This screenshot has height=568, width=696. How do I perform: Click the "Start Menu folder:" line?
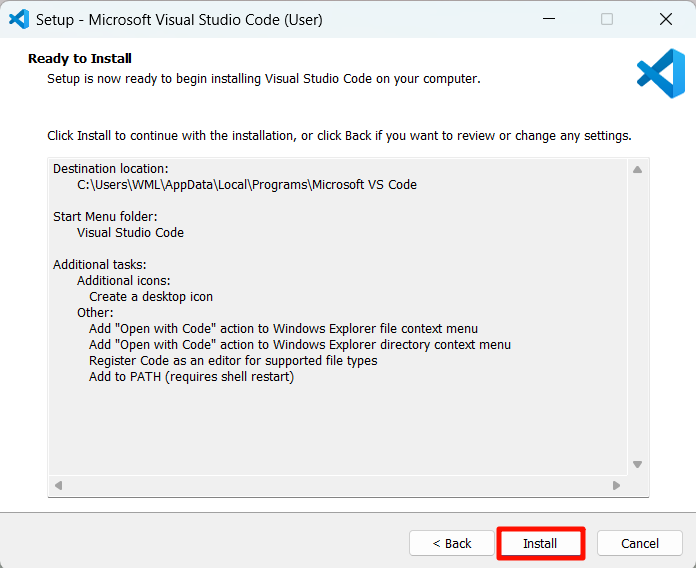[105, 216]
